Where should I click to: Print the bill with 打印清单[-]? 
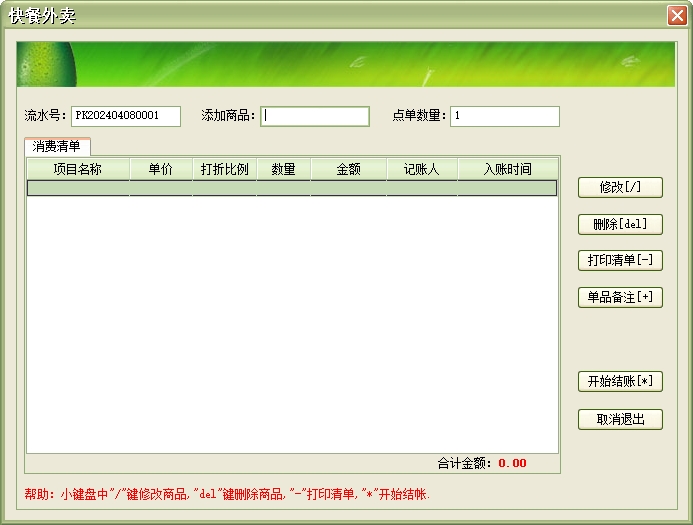click(620, 260)
